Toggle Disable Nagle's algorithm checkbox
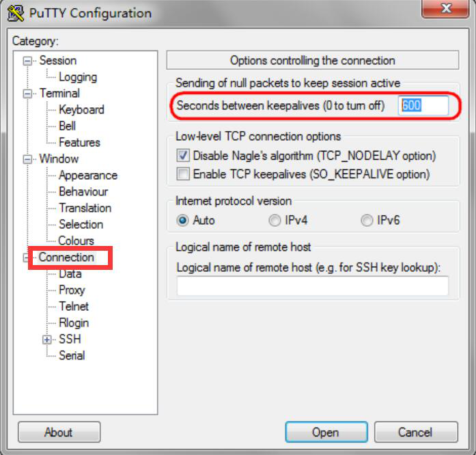The height and width of the screenshot is (455, 476). point(183,156)
